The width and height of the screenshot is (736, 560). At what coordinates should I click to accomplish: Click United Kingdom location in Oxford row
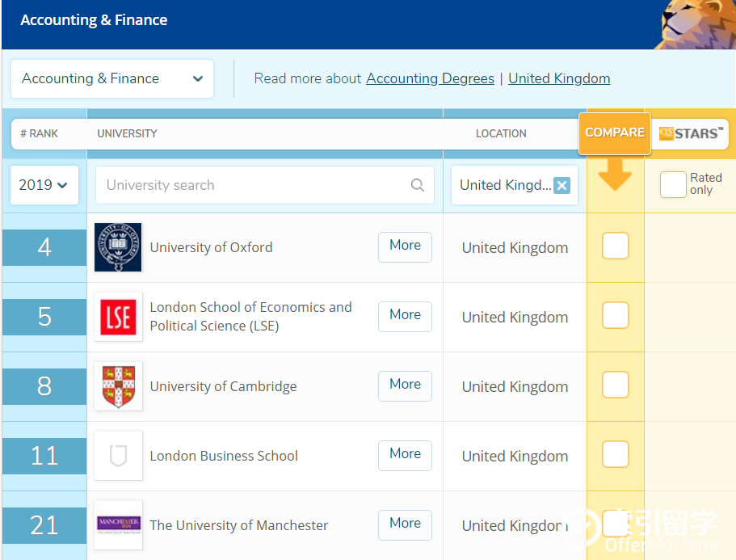(515, 248)
